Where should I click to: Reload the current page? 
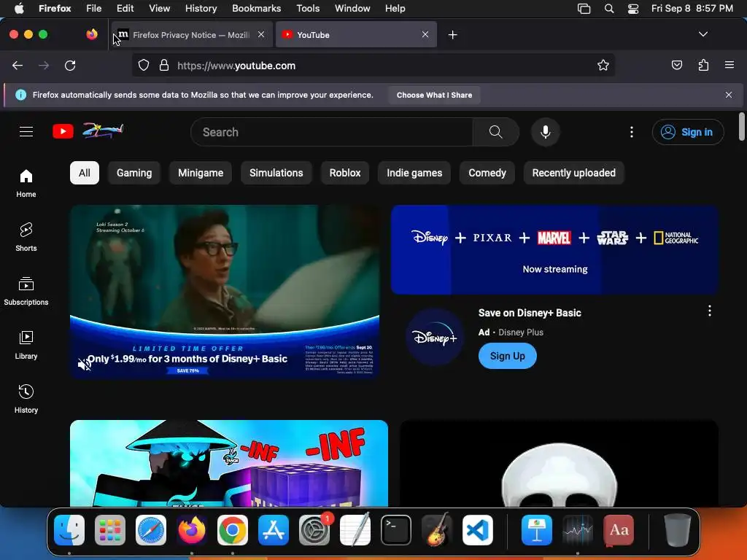[x=70, y=66]
